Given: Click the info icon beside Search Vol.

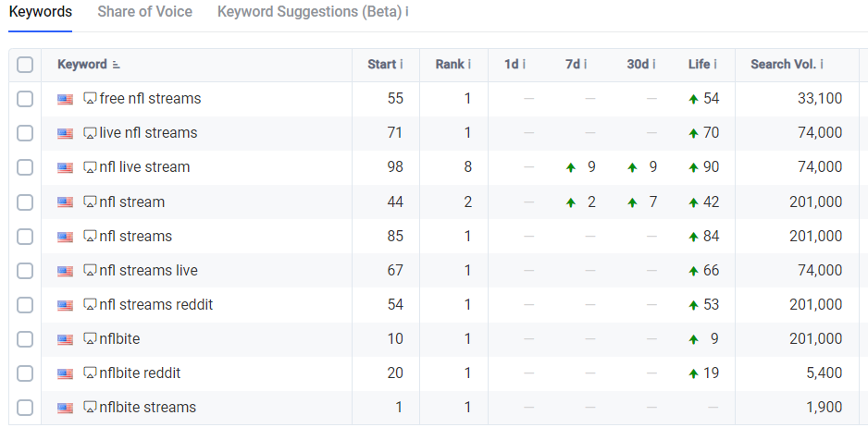Looking at the screenshot, I should tap(822, 64).
